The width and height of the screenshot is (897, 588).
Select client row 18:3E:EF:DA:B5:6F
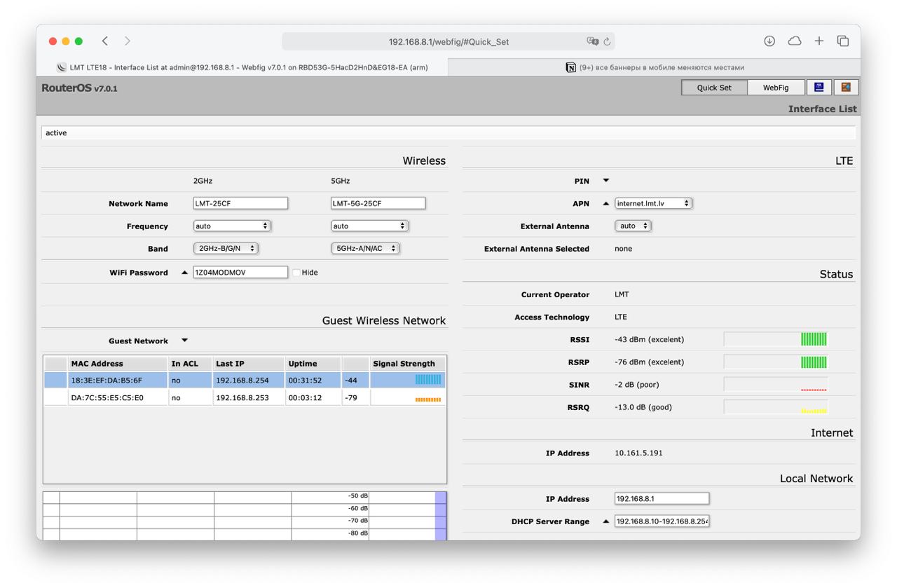[x=245, y=380]
